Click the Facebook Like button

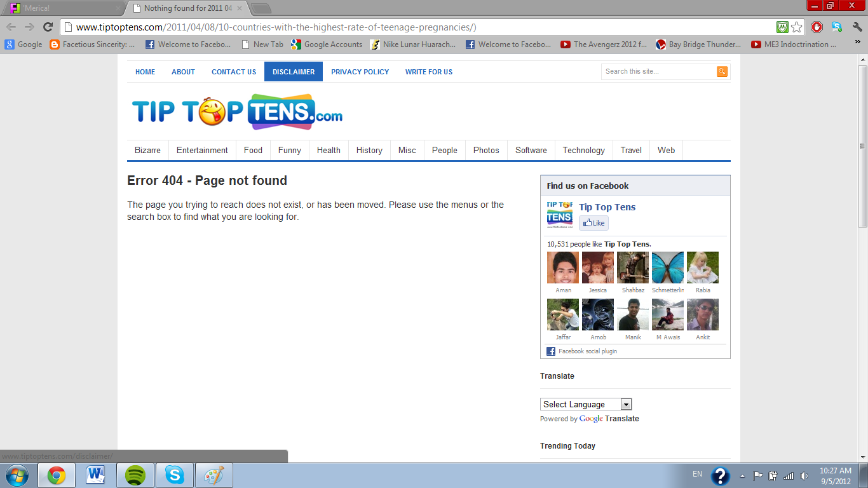[x=593, y=223]
